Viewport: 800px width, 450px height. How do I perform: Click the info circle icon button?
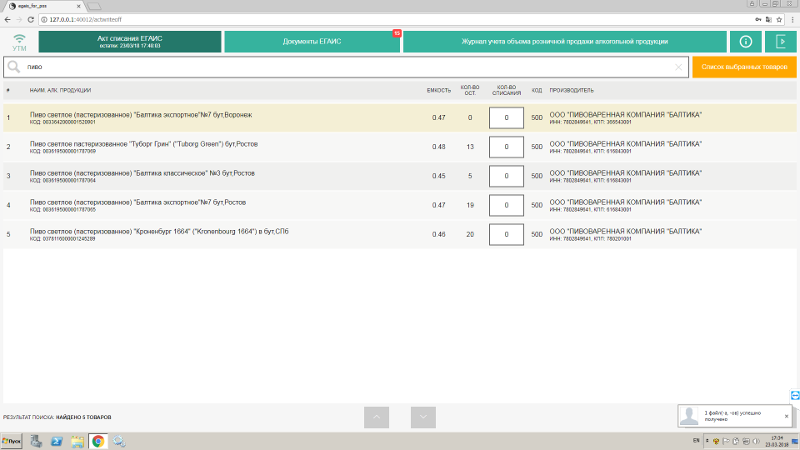pos(745,42)
